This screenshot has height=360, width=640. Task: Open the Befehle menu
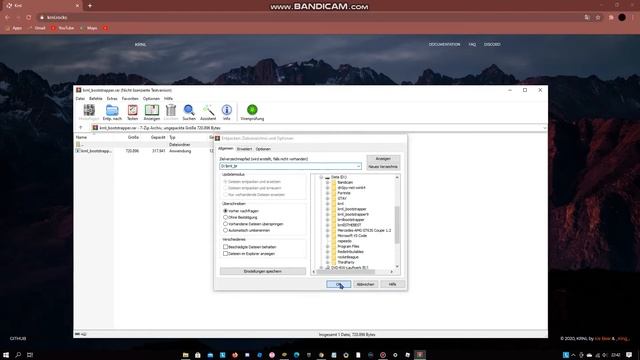coord(96,99)
